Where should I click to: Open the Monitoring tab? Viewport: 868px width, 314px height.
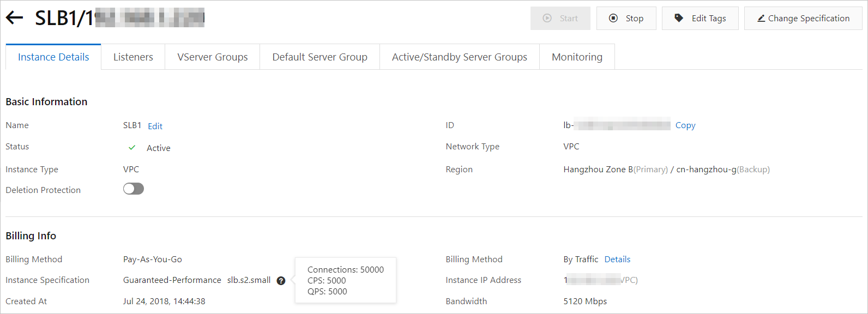(x=577, y=57)
